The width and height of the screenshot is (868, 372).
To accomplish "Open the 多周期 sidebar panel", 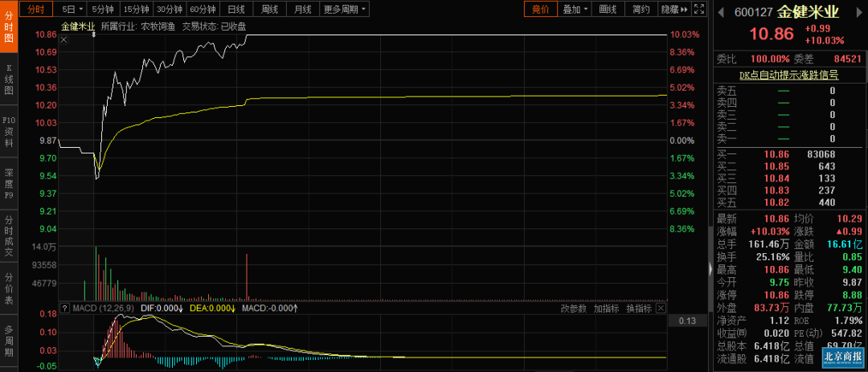I will pos(8,342).
